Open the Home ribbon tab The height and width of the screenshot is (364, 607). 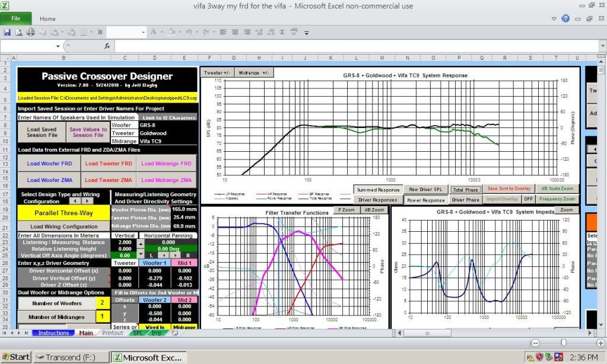[47, 18]
